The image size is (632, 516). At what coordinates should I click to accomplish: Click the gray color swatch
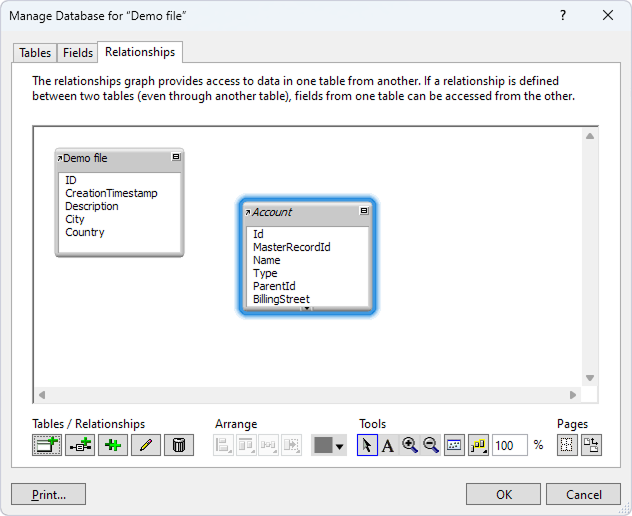pos(323,445)
